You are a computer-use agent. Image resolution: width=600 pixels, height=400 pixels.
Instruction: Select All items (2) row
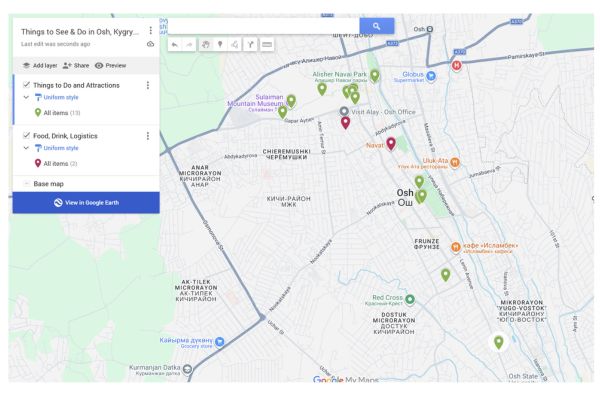(86, 163)
